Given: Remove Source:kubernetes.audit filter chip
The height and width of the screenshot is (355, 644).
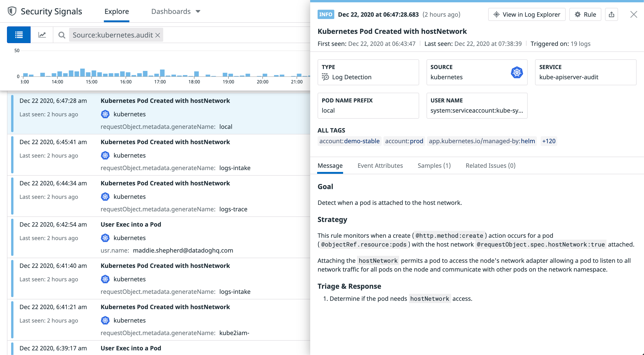Looking at the screenshot, I should coord(158,35).
